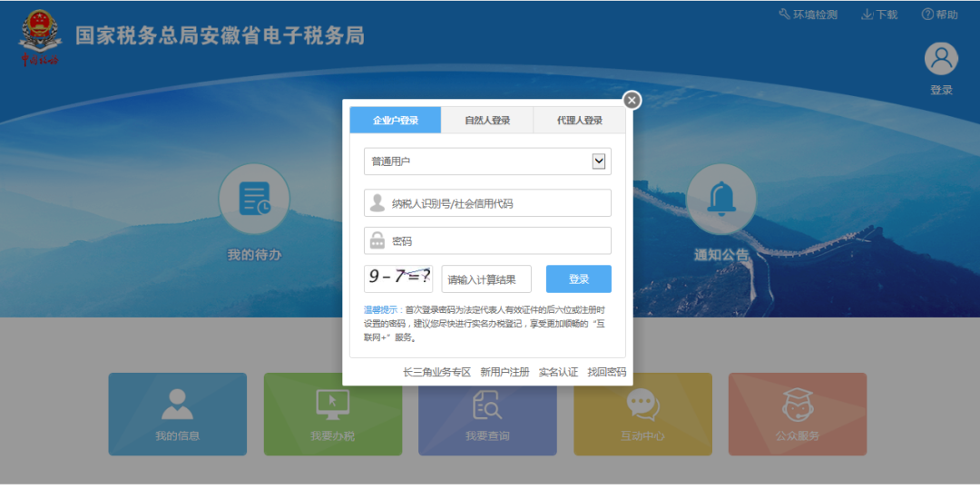Open 我的待办 checklist icon
Image resolution: width=980 pixels, height=488 pixels.
(x=254, y=200)
